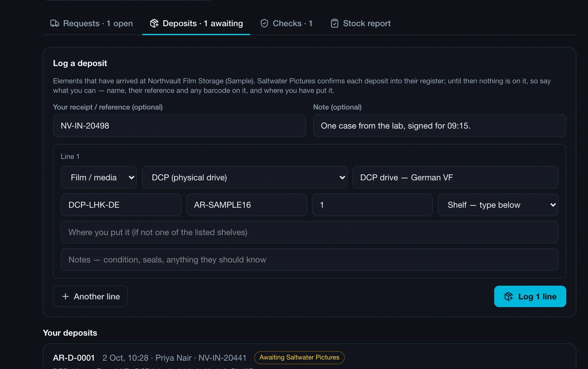Click the Notes — condition, seals field
The width and height of the screenshot is (588, 369).
[310, 260]
